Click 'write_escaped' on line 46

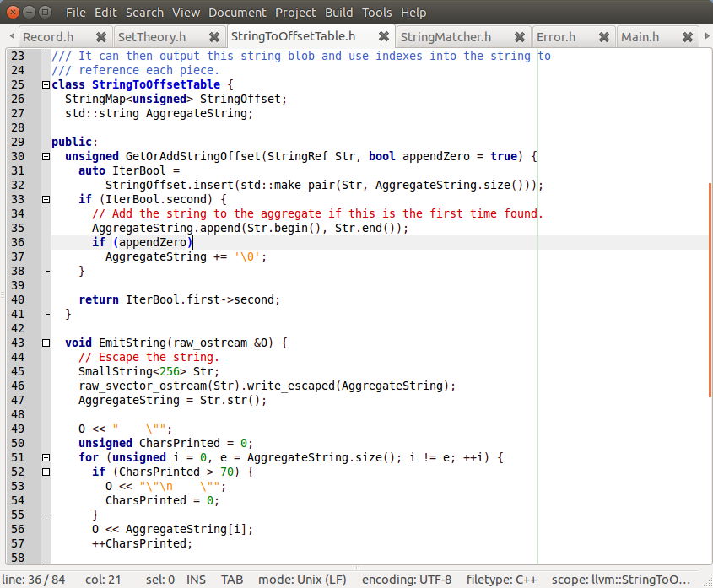(x=291, y=386)
